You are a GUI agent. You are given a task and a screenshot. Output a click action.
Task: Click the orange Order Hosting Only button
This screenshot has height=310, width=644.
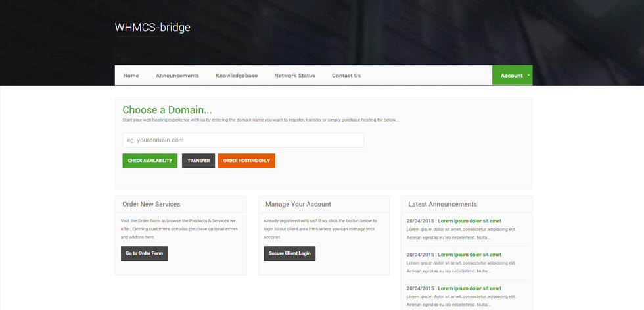pos(246,161)
